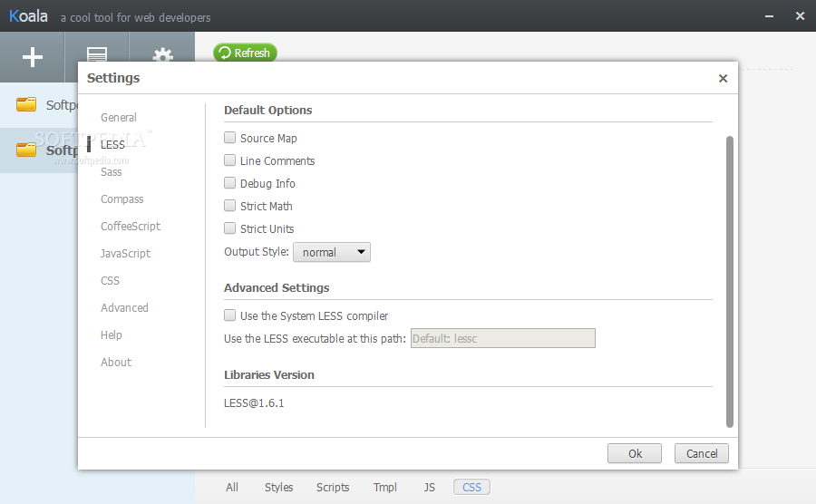Select the LESS settings section
Screen dimensions: 816x504
112,145
